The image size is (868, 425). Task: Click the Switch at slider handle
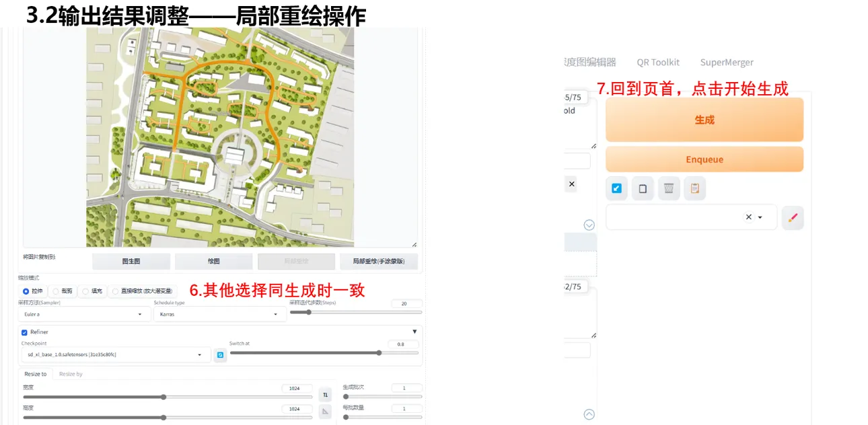[379, 352]
